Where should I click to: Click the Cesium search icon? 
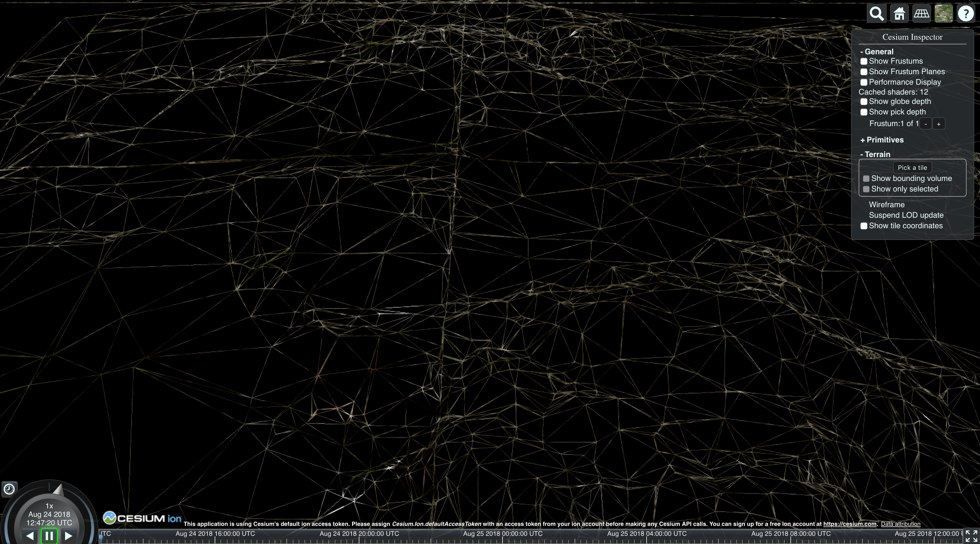coord(877,13)
